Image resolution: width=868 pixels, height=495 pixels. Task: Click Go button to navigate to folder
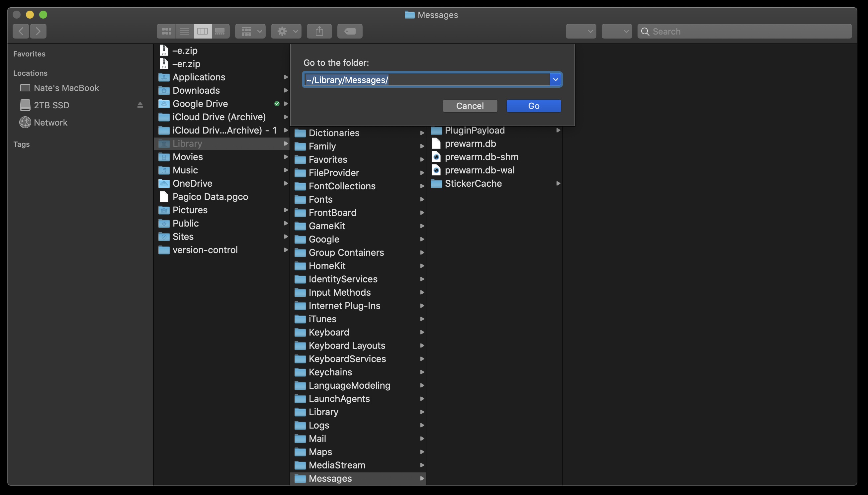[x=533, y=106]
